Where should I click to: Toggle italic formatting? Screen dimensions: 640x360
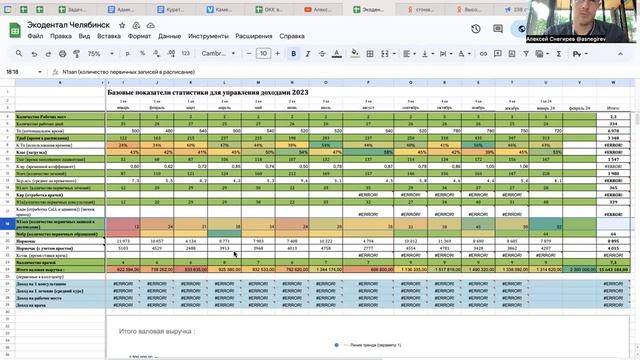point(308,53)
